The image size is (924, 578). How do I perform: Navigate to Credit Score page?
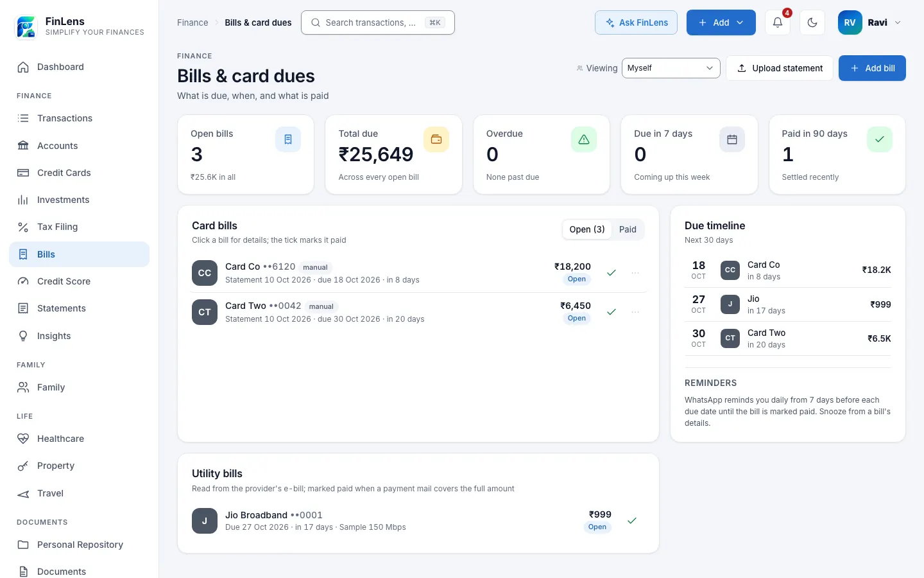80,281
